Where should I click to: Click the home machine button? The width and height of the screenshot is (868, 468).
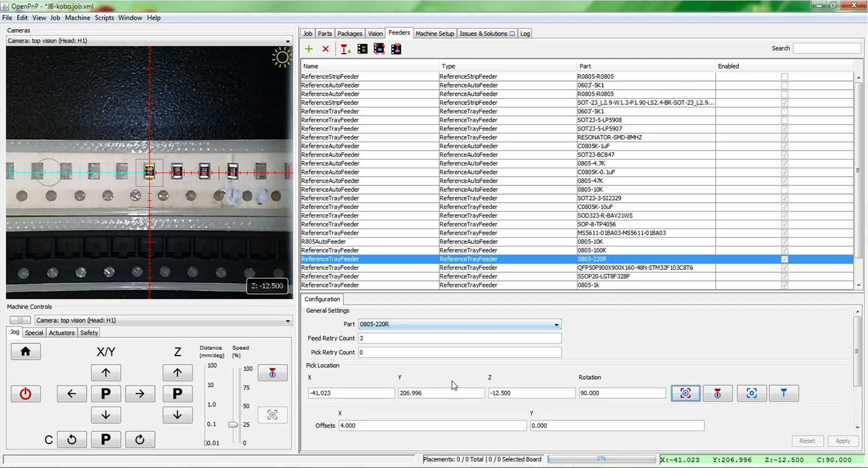click(x=25, y=351)
